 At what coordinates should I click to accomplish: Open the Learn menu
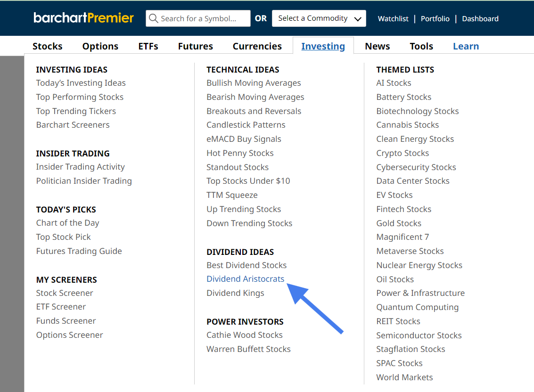coord(466,46)
